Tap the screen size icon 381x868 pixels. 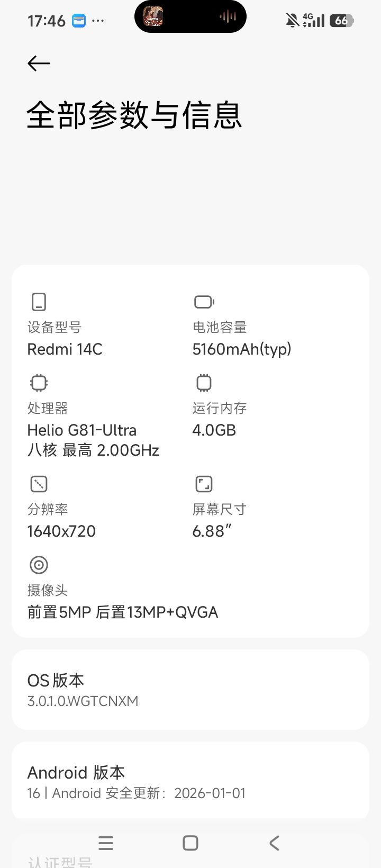[x=204, y=484]
